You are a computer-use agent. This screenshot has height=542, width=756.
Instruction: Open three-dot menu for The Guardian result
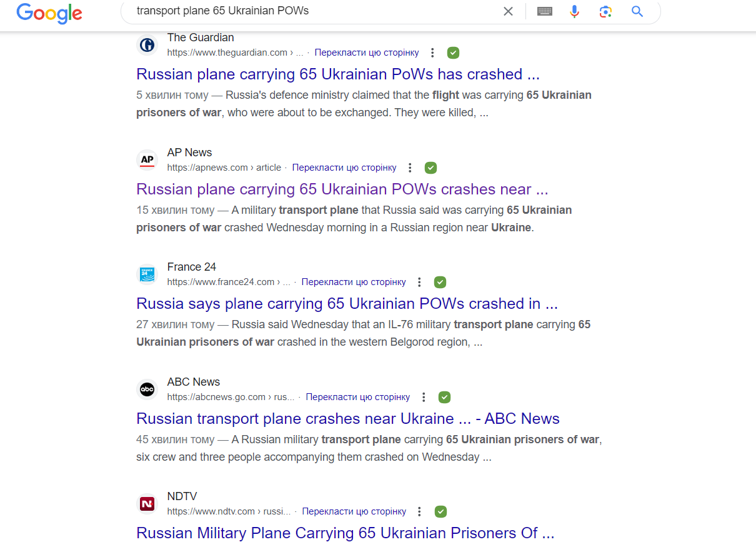432,53
